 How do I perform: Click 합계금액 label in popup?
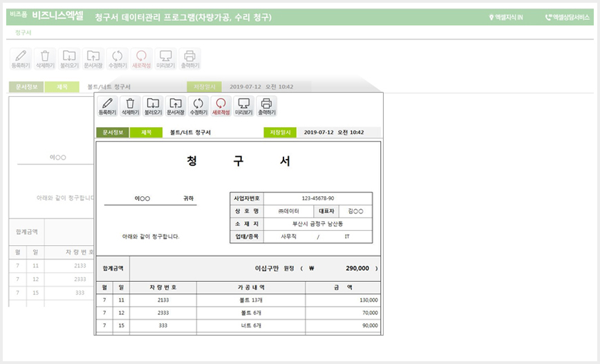point(113,269)
